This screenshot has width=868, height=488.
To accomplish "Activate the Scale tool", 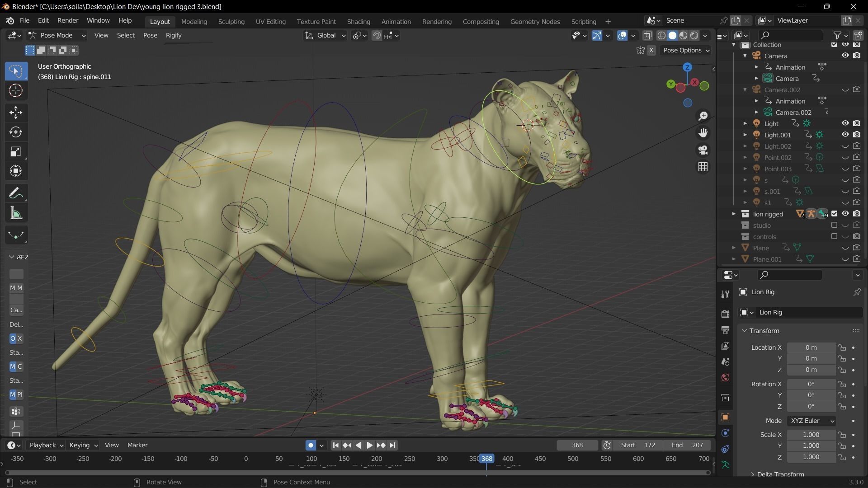I will 16,151.
